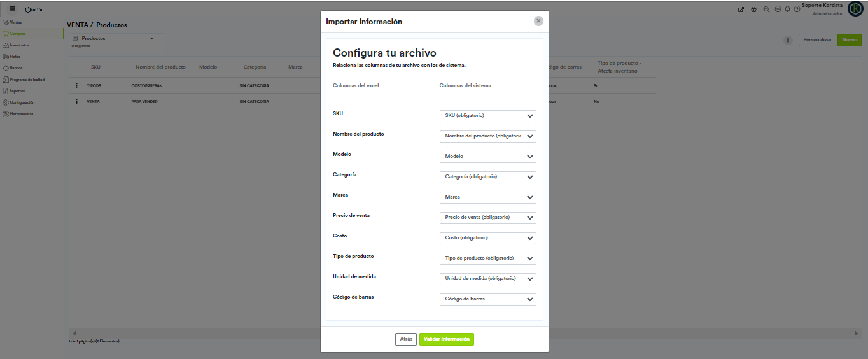Click the search magnifier icon in header
868x359 pixels.
(x=766, y=10)
